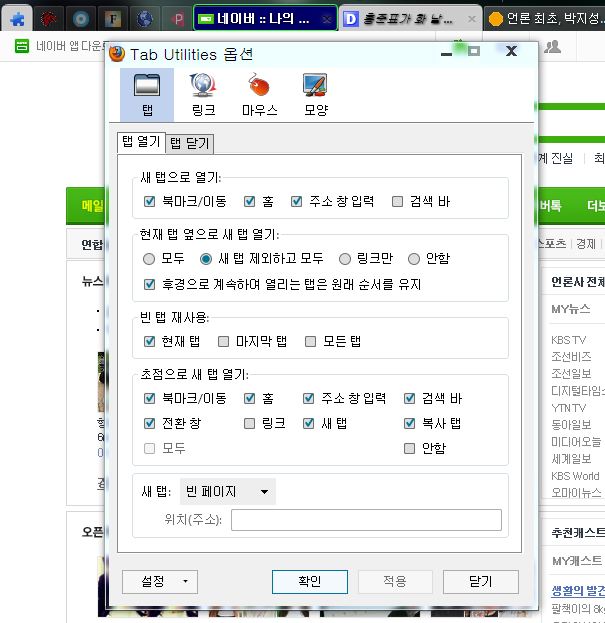This screenshot has width=605, height=623.
Task: Open the 탭 (Tab) options pane
Action: (147, 95)
